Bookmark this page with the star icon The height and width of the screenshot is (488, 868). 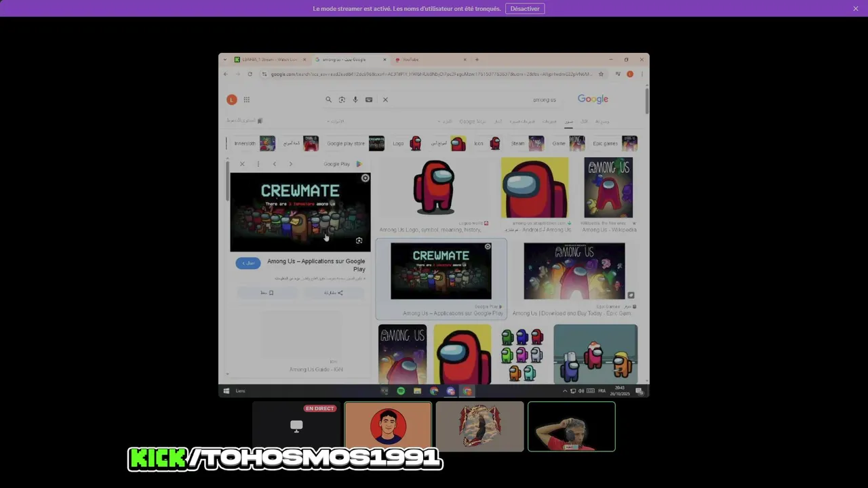600,74
